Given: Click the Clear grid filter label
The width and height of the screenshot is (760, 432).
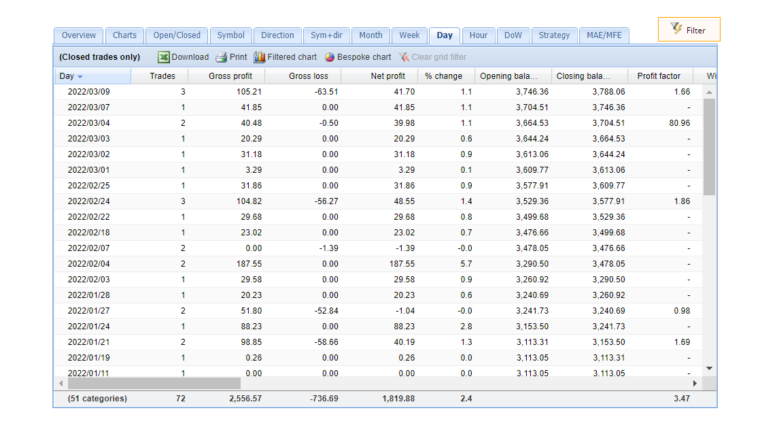Looking at the screenshot, I should click(439, 57).
